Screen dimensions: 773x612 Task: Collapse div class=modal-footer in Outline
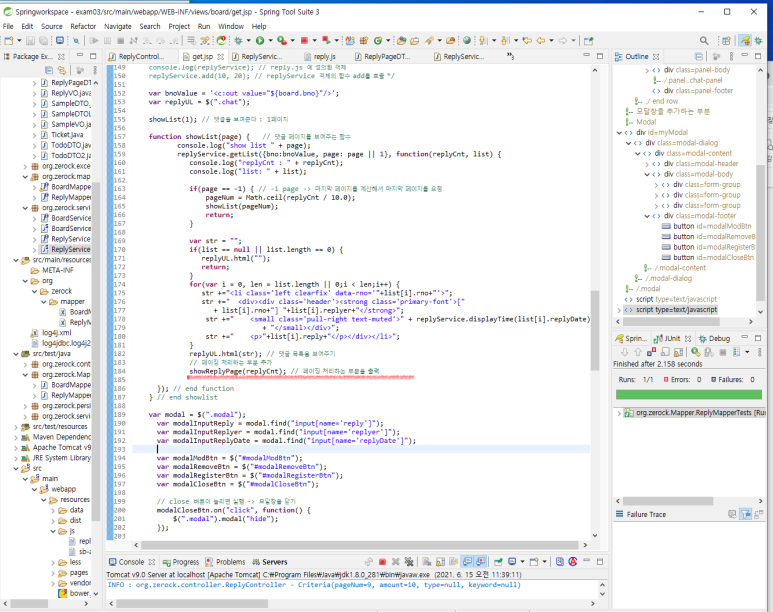(647, 216)
